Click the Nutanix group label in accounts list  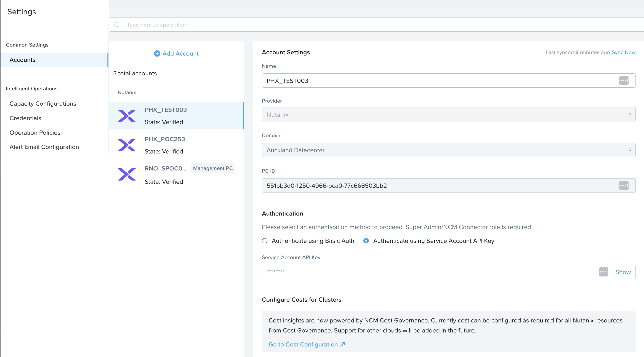click(127, 92)
